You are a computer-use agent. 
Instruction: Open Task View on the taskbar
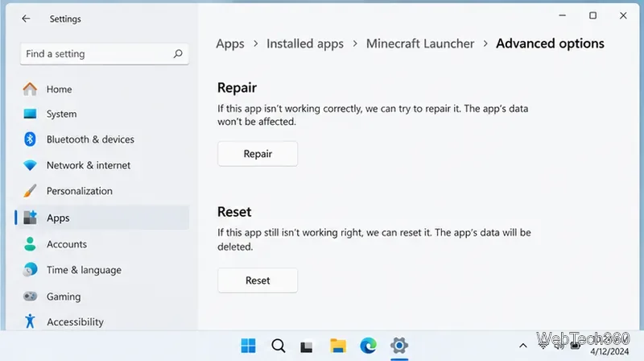pos(307,346)
